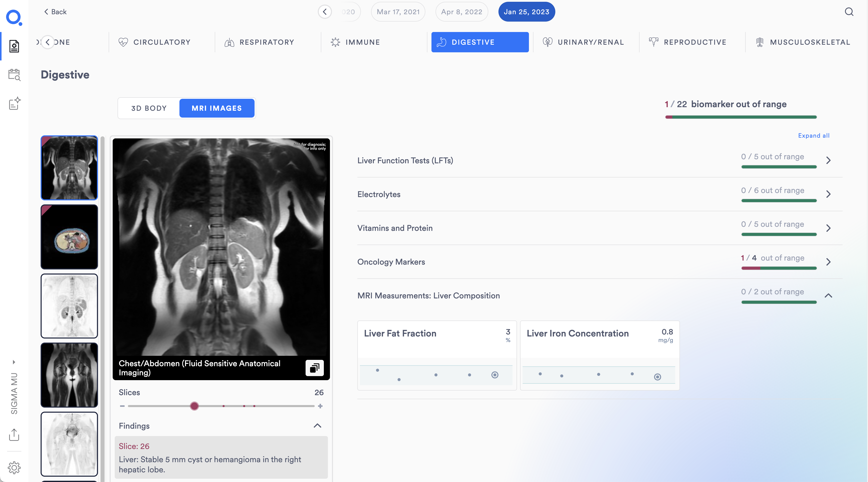Select the chest/abdomen coronal MRI thumbnail
This screenshot has width=868, height=482.
pyautogui.click(x=69, y=168)
